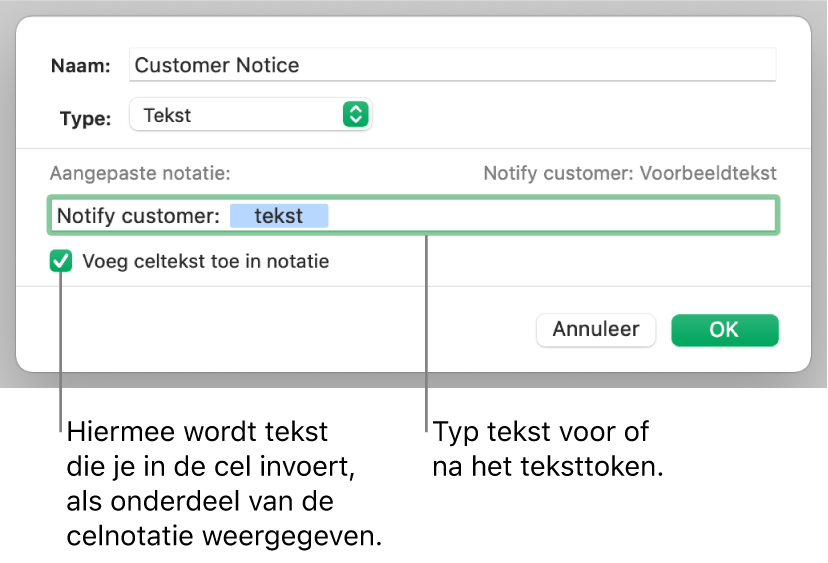Toggle 'Voeg celtekst toe in notatie' label
This screenshot has height=563, width=828.
[x=205, y=262]
